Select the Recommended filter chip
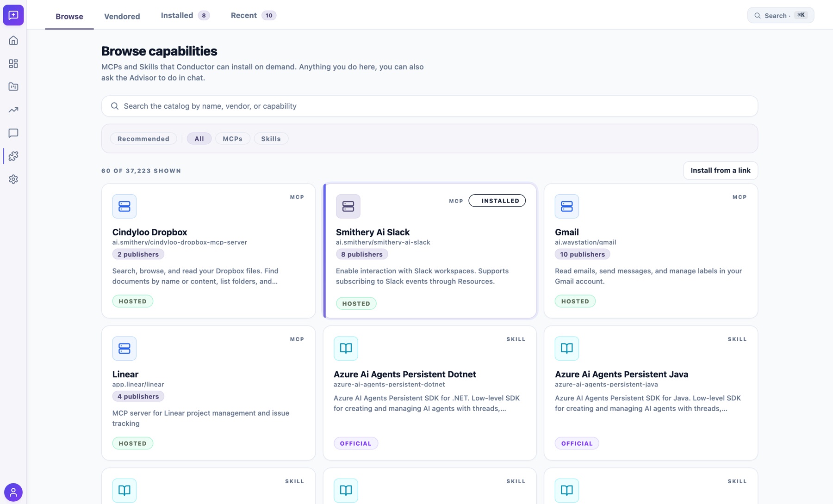The image size is (833, 504). click(x=143, y=139)
